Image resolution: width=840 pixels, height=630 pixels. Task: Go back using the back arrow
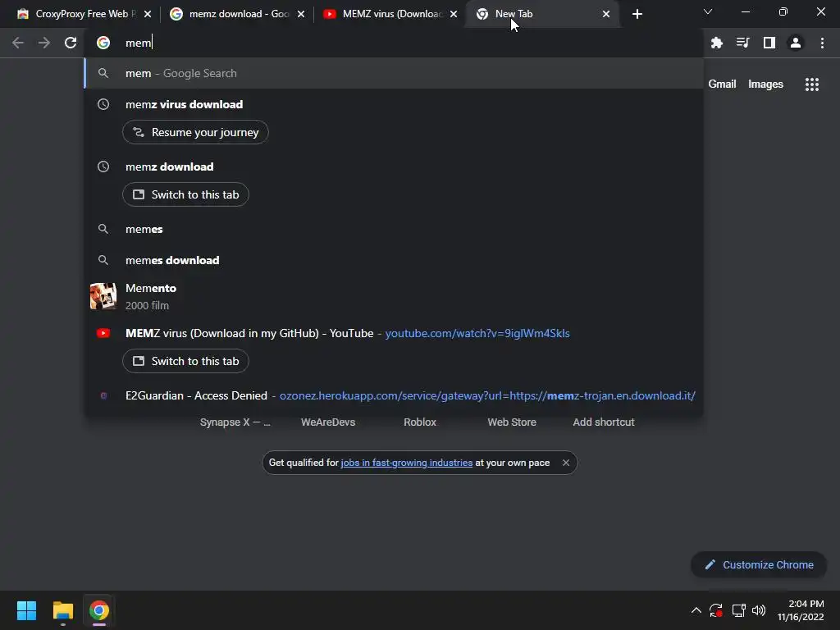click(18, 43)
